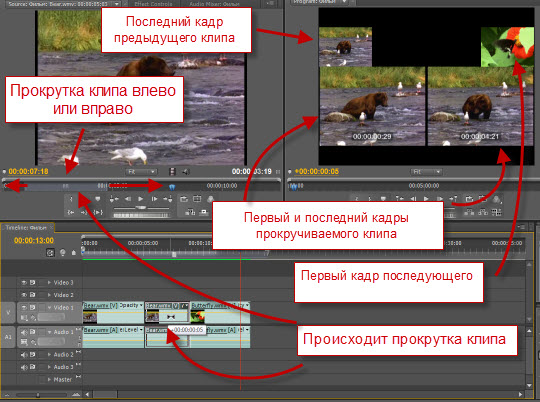This screenshot has height=402, width=540.
Task: Toggle Loop button in Source monitor
Action: (184, 199)
